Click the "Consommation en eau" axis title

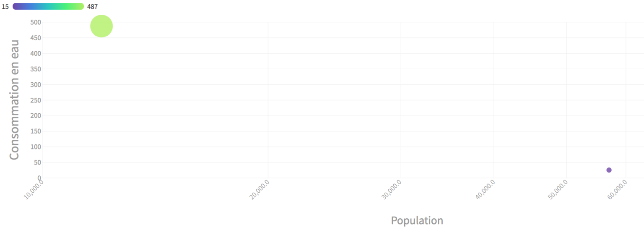[14, 99]
